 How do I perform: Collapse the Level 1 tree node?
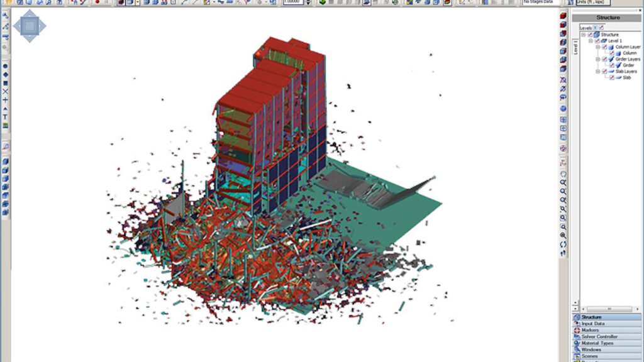(x=591, y=41)
